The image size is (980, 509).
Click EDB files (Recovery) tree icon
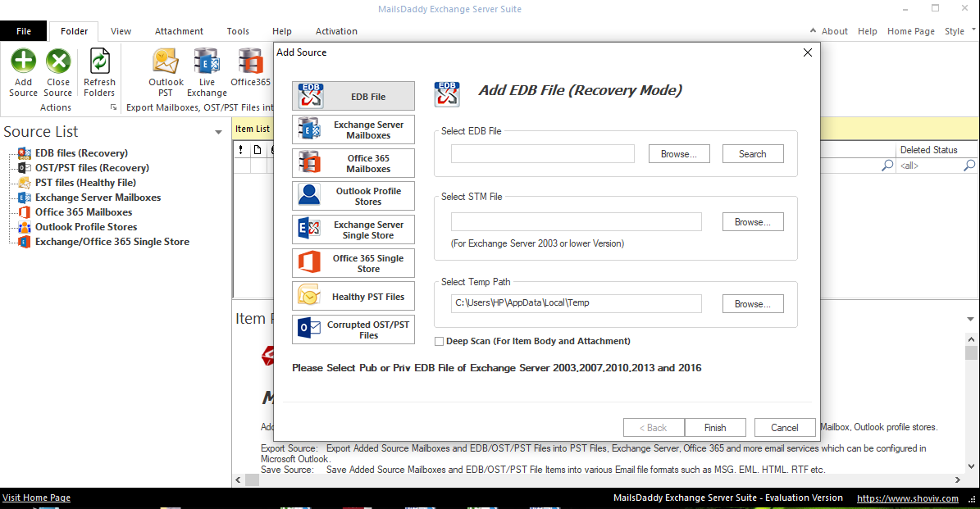click(x=25, y=153)
